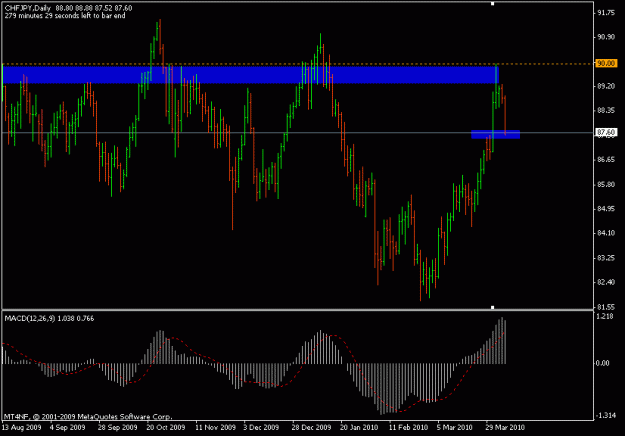
Task: Click the 4 Sep 2009 date label
Action: coord(67,428)
